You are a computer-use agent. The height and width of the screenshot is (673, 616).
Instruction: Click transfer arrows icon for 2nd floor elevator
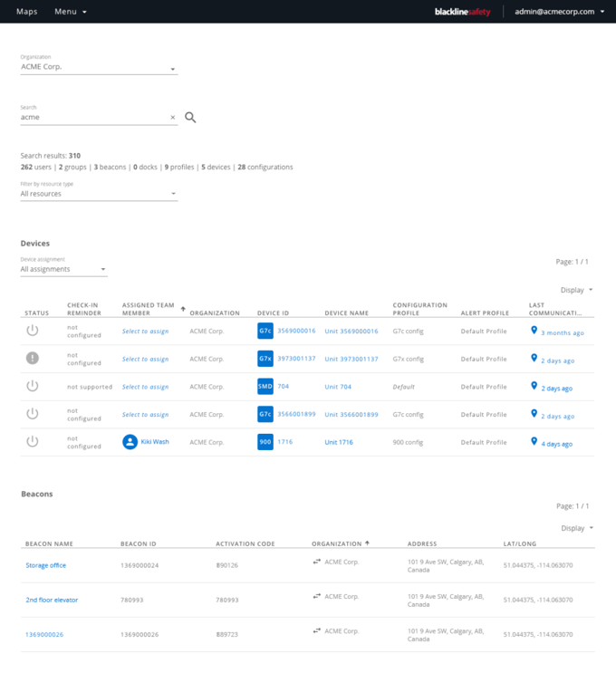click(317, 596)
